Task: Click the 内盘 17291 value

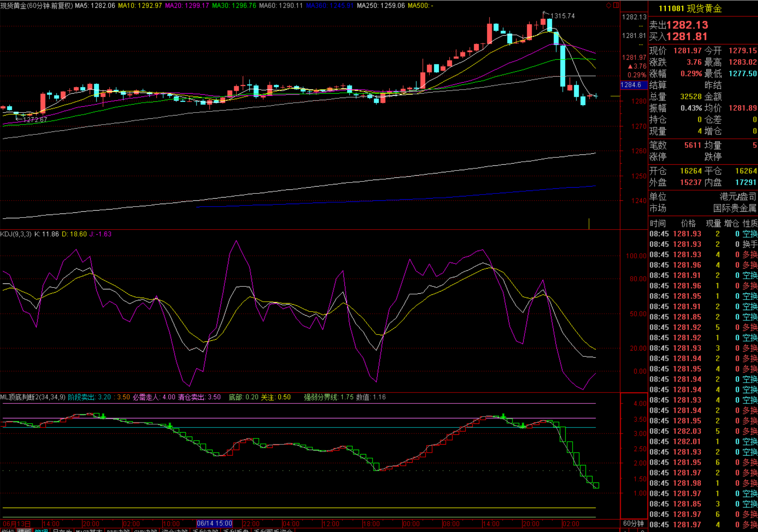Action: tap(746, 182)
